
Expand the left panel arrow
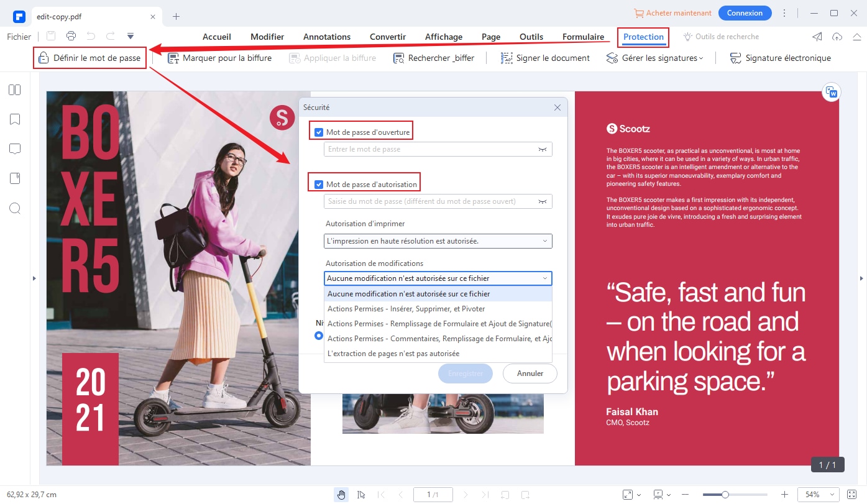pos(34,278)
